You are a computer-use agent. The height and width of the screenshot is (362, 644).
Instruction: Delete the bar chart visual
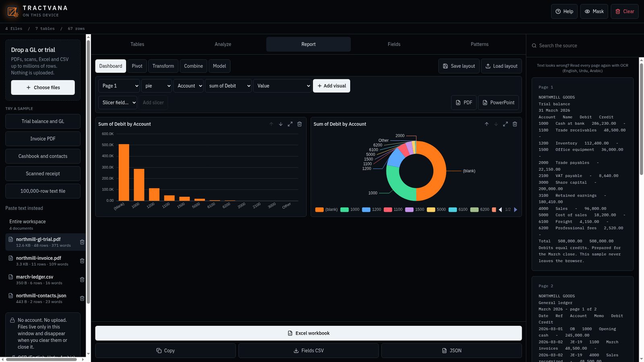tap(299, 124)
